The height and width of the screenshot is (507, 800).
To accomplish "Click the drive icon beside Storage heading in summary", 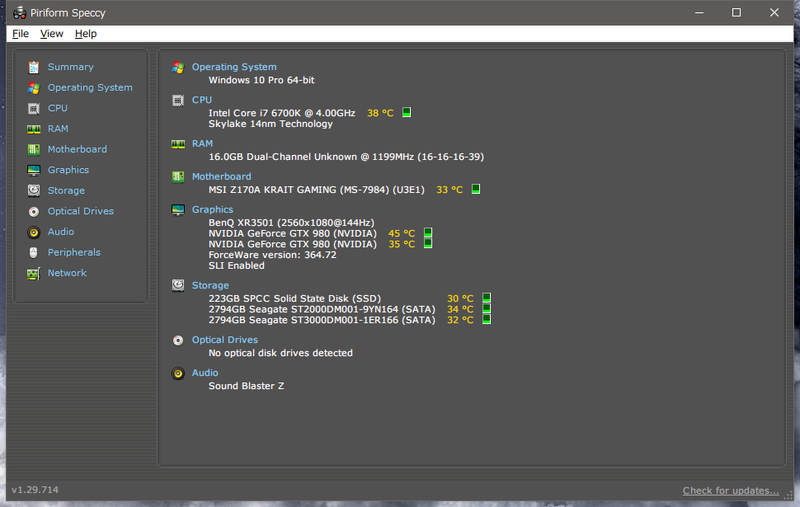I will 178,285.
